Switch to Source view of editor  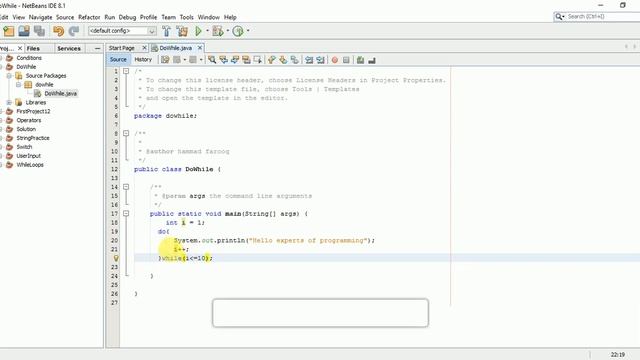pyautogui.click(x=118, y=60)
